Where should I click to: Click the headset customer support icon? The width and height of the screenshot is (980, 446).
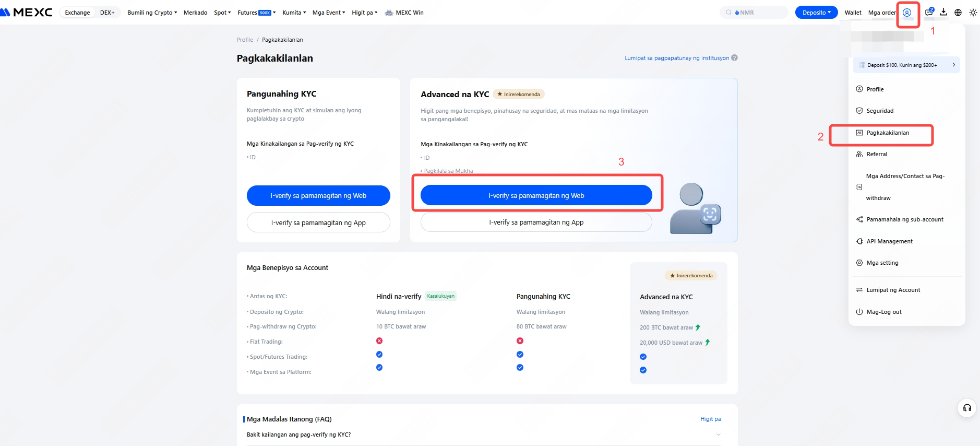967,408
